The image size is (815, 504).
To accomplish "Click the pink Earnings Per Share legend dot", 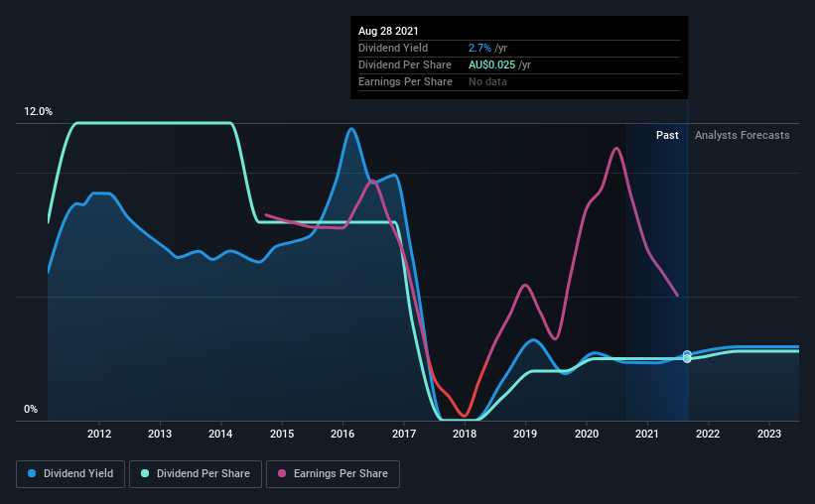I will (x=282, y=473).
